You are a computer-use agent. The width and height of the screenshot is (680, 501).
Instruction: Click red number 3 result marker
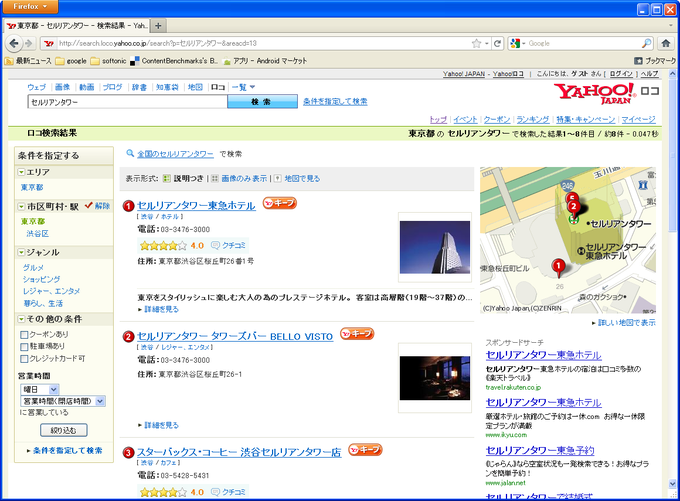coord(128,453)
